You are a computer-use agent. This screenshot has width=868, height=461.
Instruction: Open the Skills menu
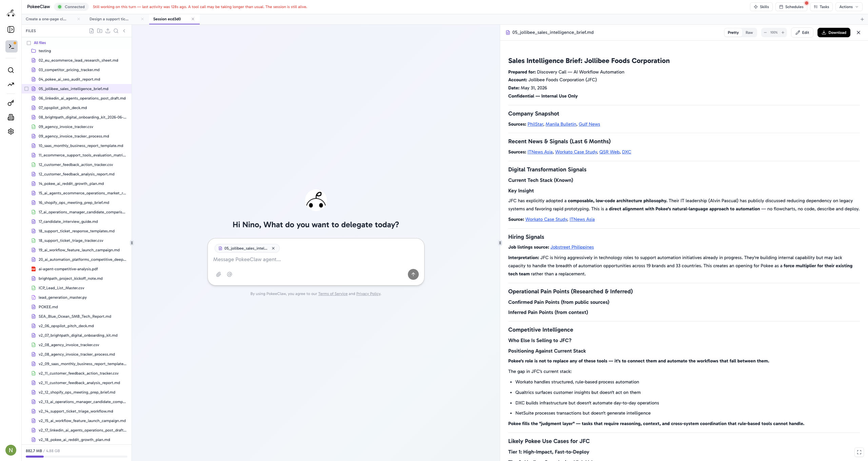pyautogui.click(x=762, y=7)
